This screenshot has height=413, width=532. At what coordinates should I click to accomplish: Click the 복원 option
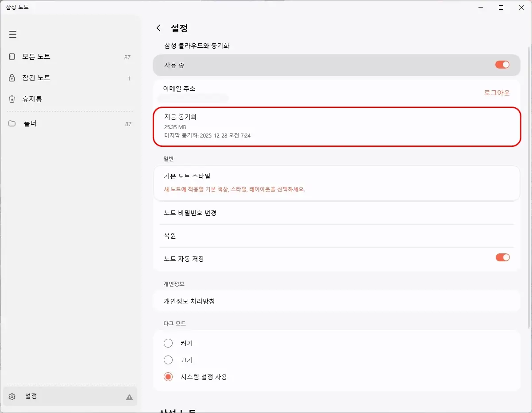tap(337, 236)
